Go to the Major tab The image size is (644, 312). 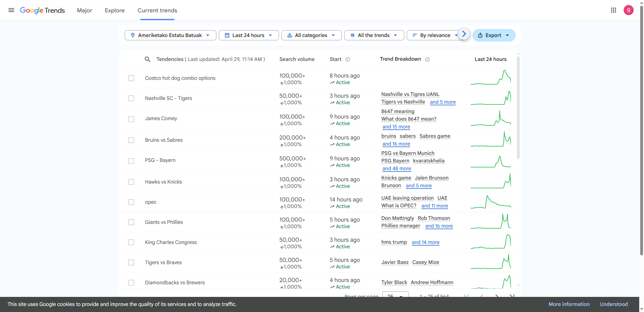pos(85,10)
